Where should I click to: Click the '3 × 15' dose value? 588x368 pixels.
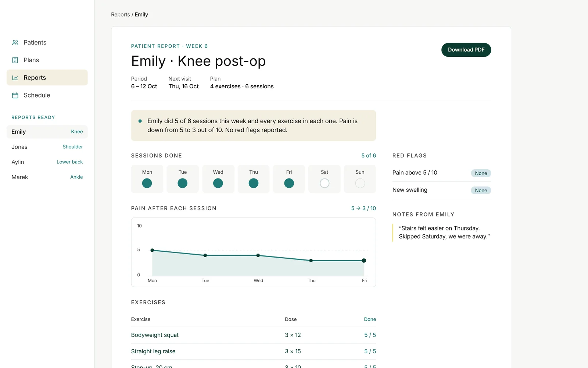click(x=293, y=351)
